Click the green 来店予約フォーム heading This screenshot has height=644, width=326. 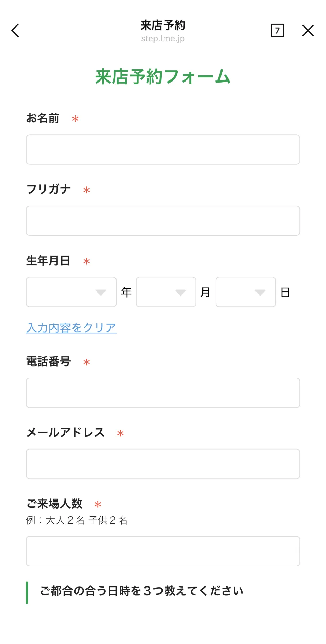(x=163, y=77)
